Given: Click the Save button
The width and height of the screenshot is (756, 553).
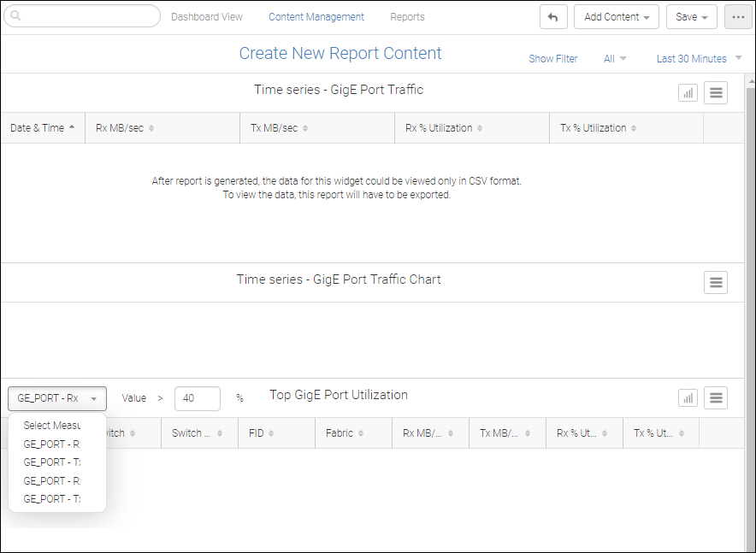Looking at the screenshot, I should [691, 17].
